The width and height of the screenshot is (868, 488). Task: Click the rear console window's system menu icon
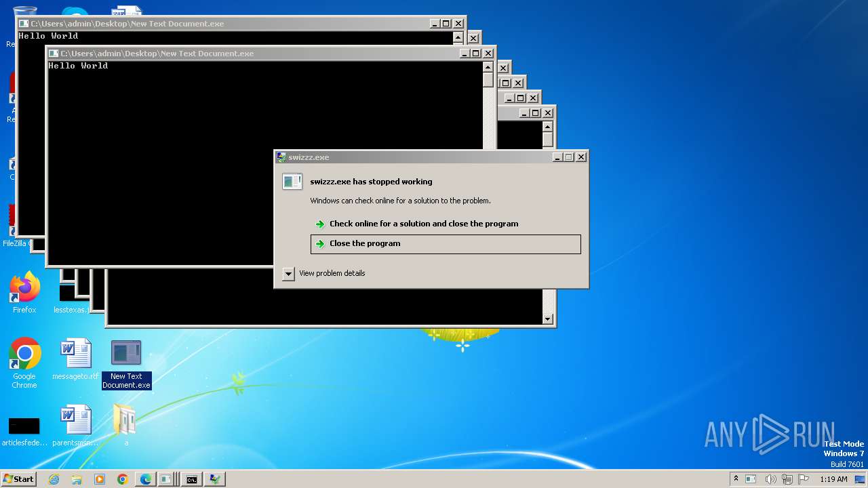(x=23, y=24)
